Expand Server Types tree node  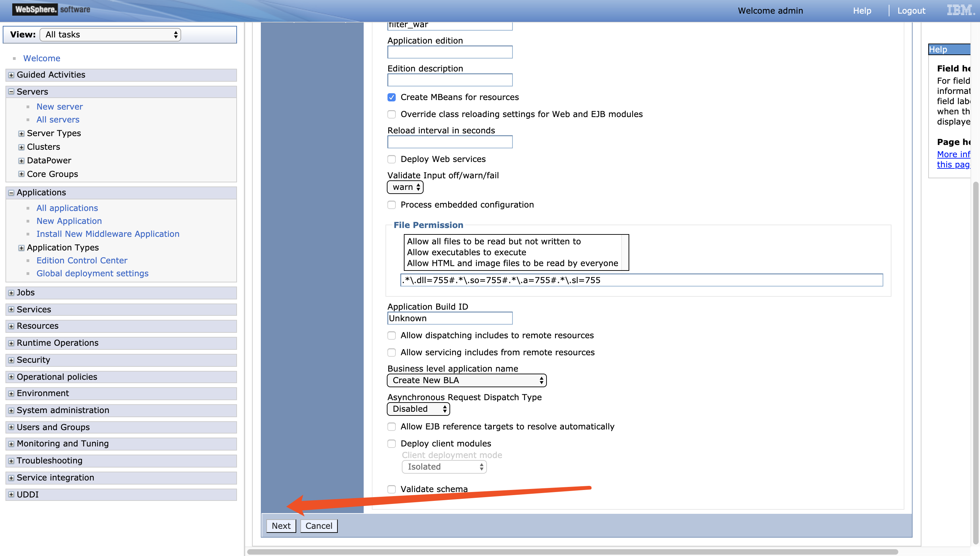click(x=21, y=134)
